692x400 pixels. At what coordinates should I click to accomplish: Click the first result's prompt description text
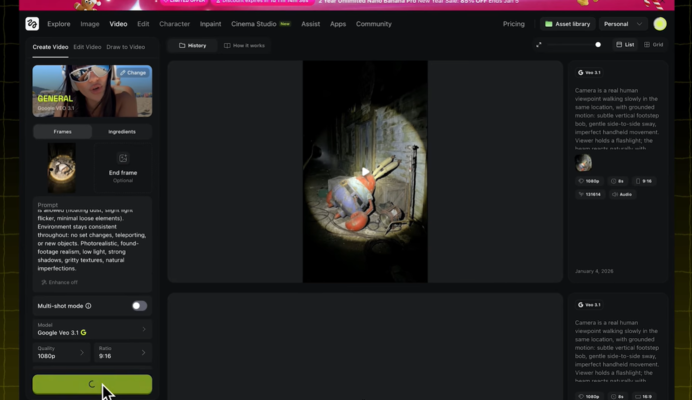click(x=617, y=118)
